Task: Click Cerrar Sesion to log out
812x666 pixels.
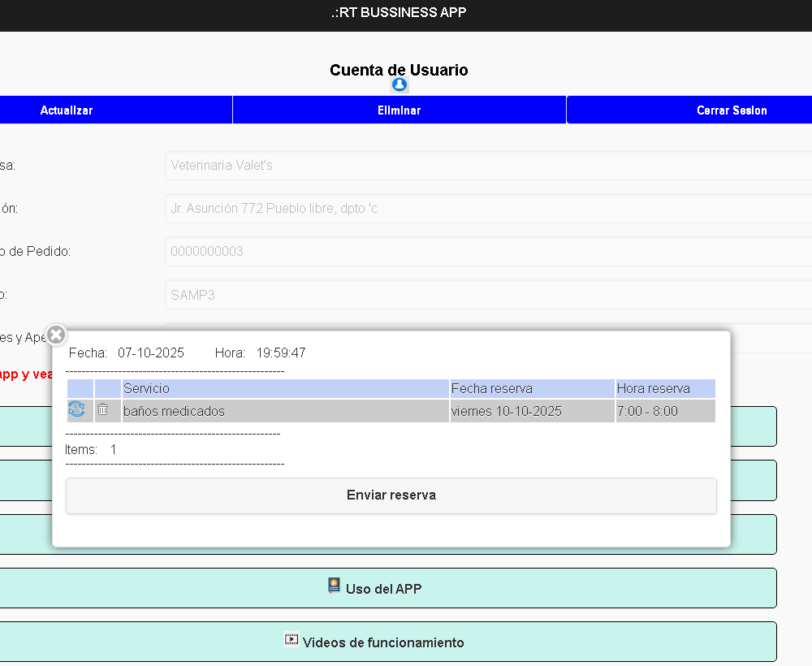Action: (x=731, y=110)
